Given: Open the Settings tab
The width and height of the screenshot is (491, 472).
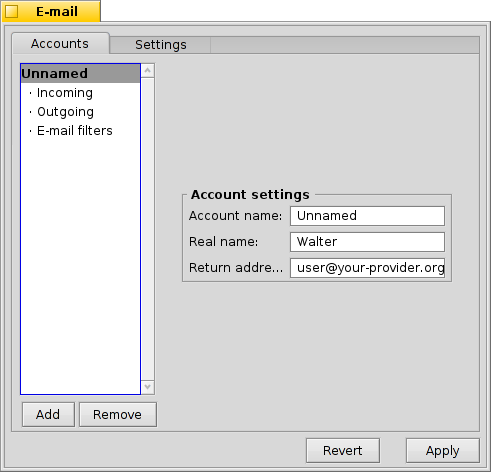Looking at the screenshot, I should coord(160,45).
